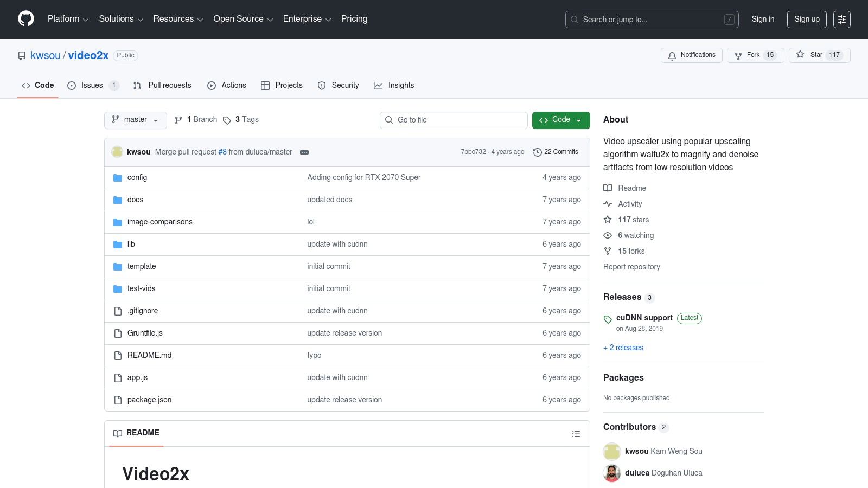
Task: View the 3 Tags link
Action: click(x=241, y=120)
